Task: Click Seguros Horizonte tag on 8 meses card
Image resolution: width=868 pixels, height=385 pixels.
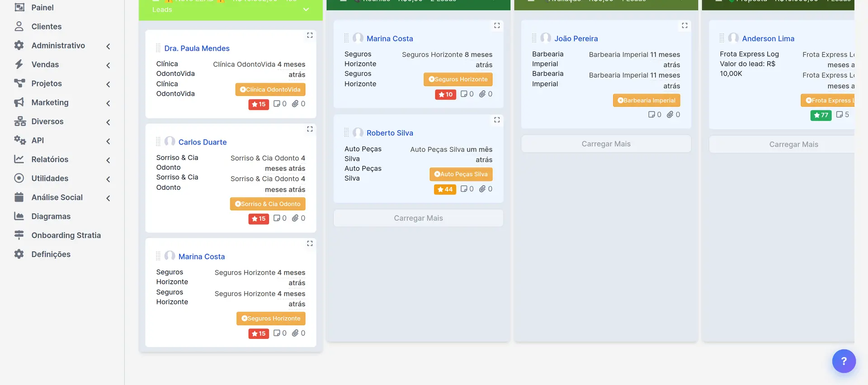Action: coord(458,79)
